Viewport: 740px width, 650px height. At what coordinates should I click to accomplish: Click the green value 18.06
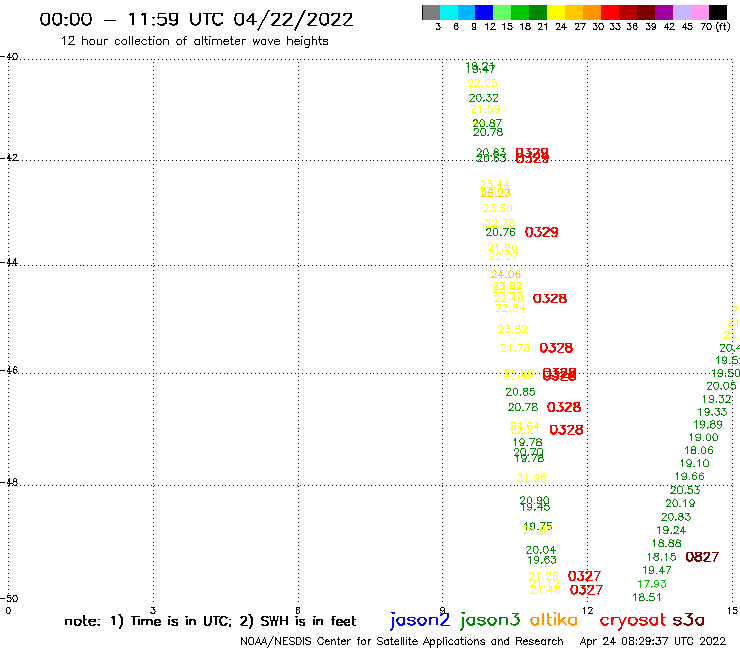[699, 451]
